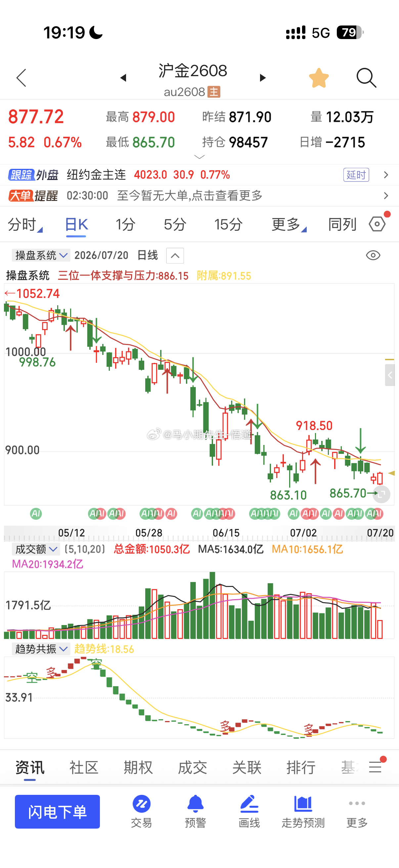Open the 成交额 indicator dropdown

pyautogui.click(x=36, y=550)
